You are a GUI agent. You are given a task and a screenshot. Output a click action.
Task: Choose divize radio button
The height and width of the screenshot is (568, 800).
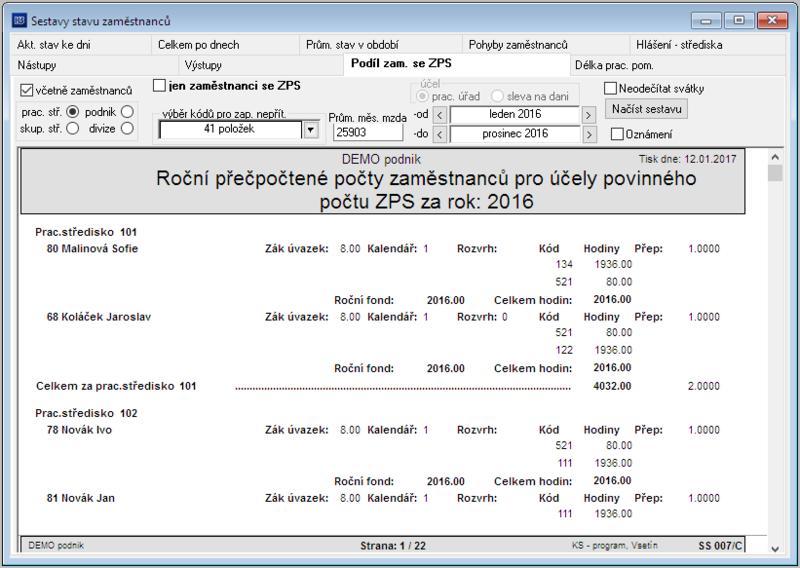[x=127, y=129]
